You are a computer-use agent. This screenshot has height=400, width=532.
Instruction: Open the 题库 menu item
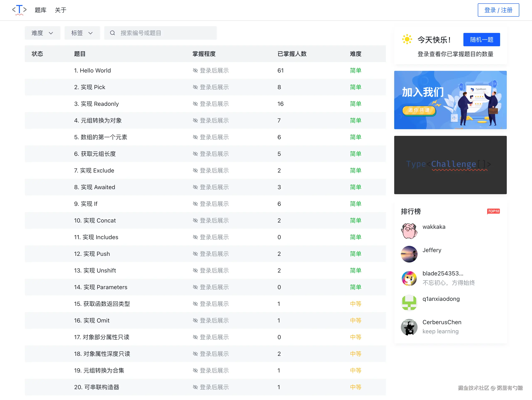[x=40, y=10]
